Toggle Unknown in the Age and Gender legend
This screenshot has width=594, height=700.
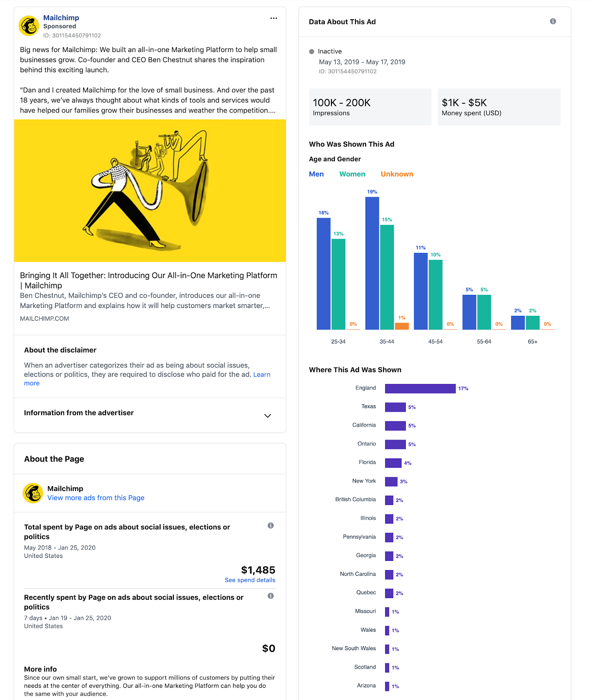(x=397, y=174)
